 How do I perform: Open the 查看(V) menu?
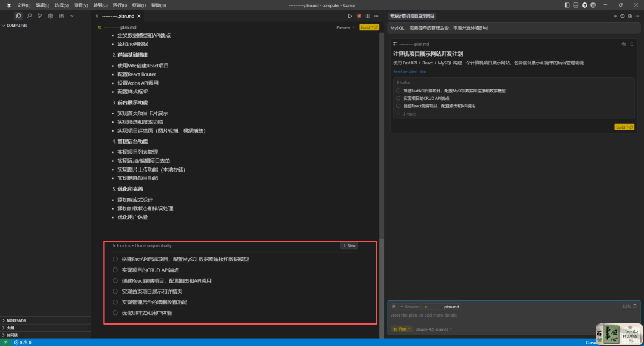(x=80, y=5)
